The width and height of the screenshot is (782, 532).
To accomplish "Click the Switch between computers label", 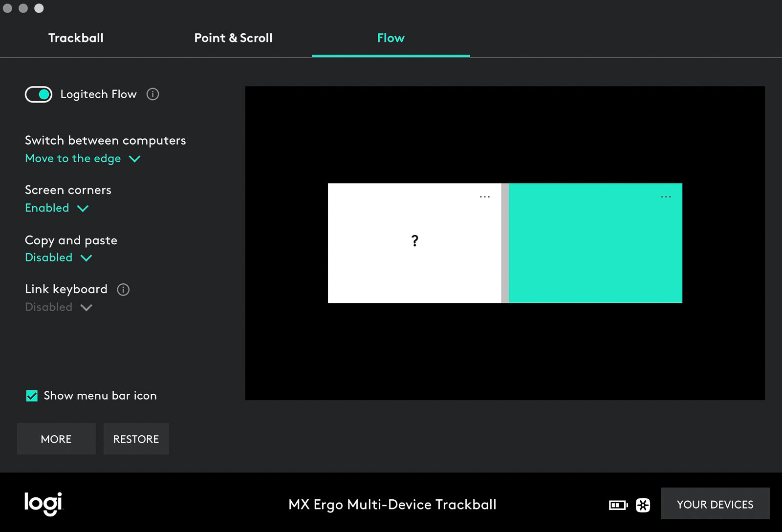I will coord(106,140).
